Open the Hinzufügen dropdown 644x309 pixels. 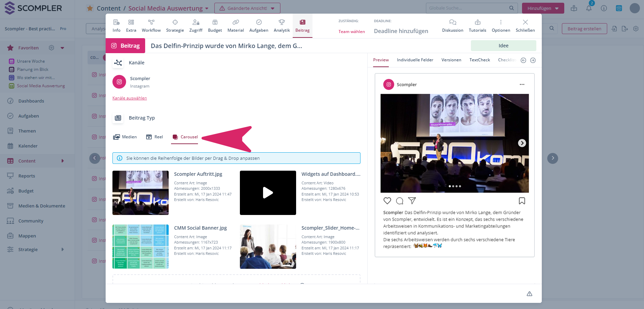pos(543,8)
